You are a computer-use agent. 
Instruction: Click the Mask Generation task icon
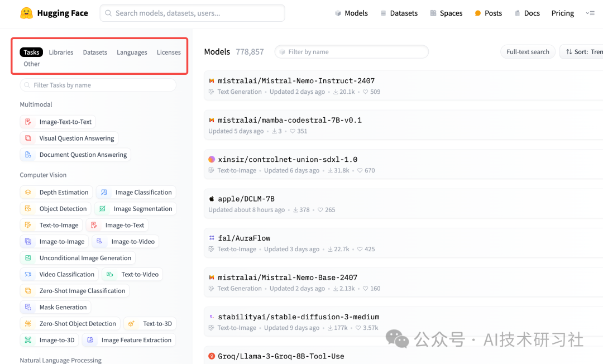(x=28, y=307)
